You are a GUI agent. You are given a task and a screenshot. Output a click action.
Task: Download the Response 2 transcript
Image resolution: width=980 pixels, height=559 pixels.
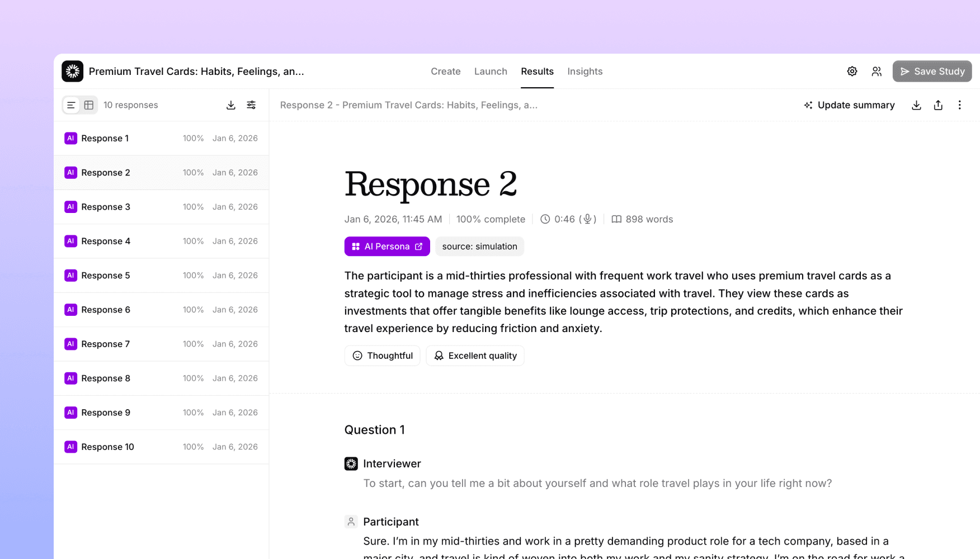[x=916, y=105]
